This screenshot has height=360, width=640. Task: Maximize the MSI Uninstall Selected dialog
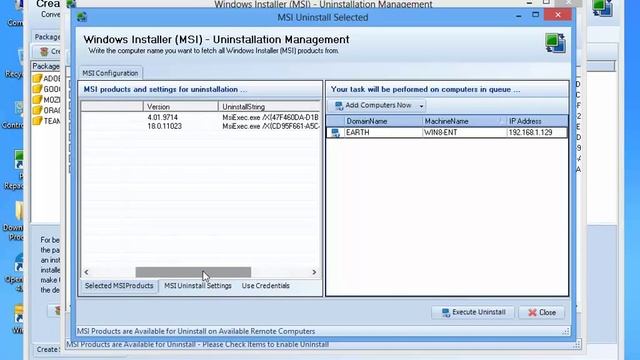click(535, 15)
